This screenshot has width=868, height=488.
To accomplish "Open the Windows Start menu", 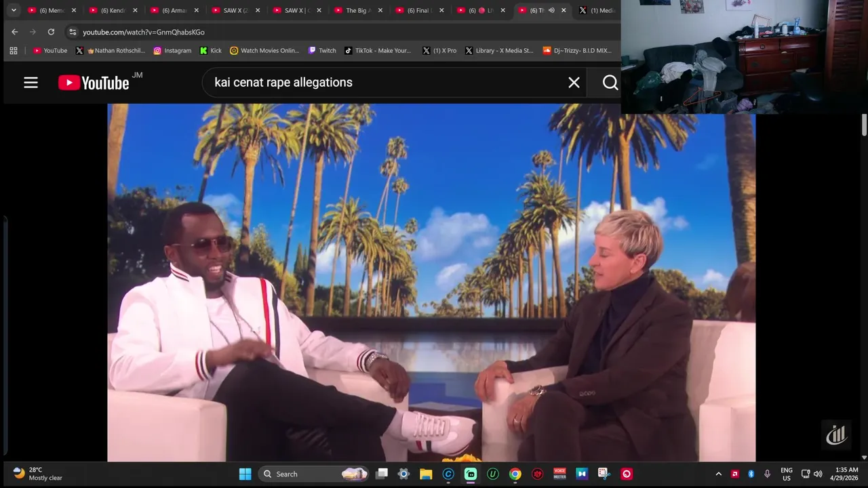I will coord(245,474).
